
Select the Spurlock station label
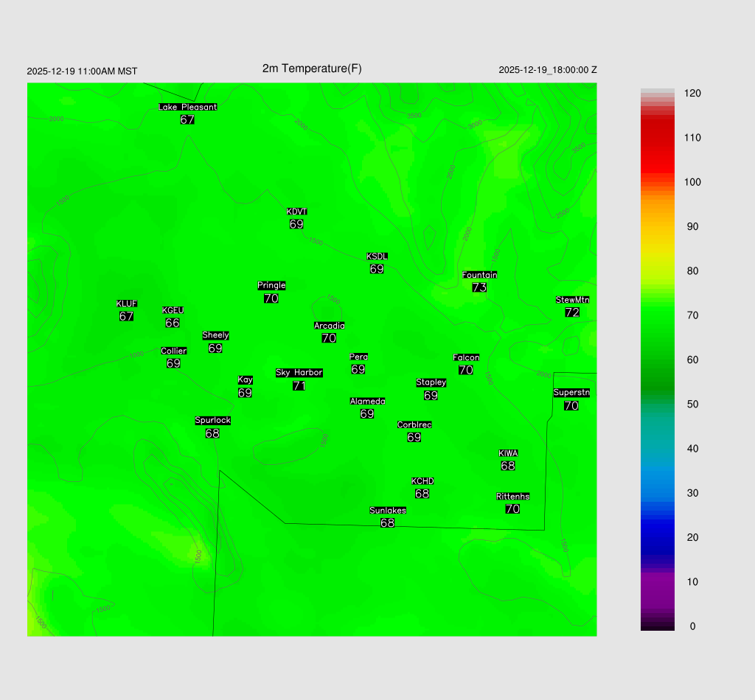click(x=212, y=421)
